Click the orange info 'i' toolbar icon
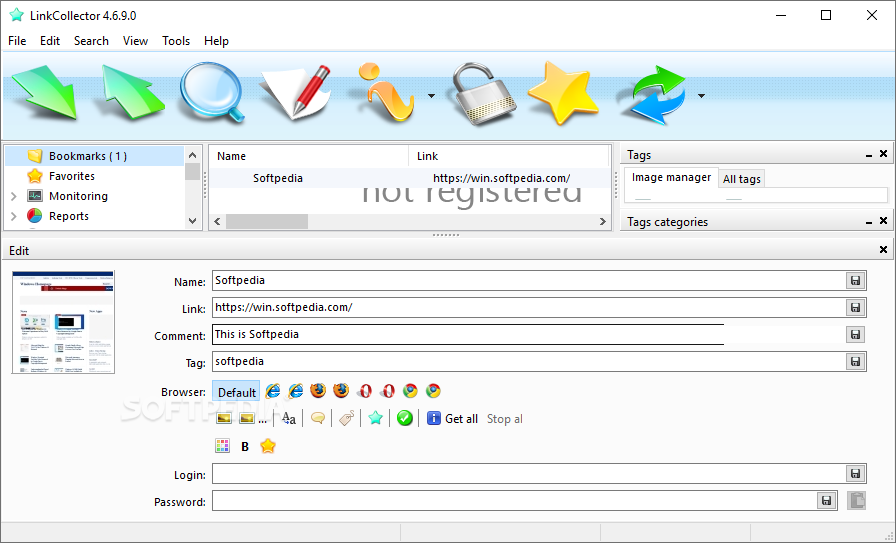The image size is (896, 543). pyautogui.click(x=385, y=93)
